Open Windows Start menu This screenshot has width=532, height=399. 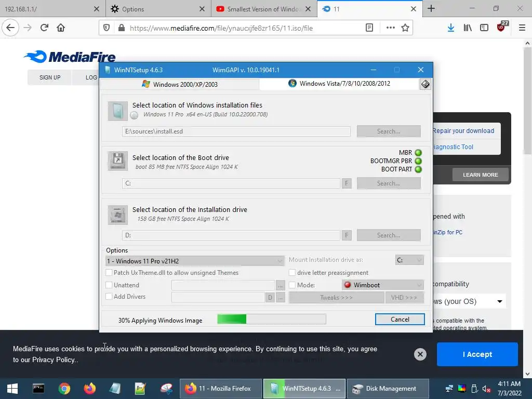point(12,389)
